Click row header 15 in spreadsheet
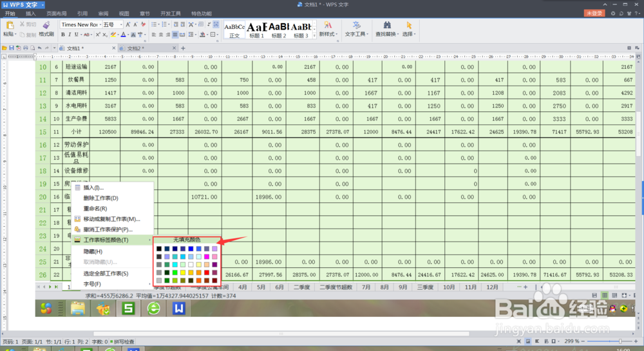This screenshot has width=644, height=351. tap(43, 132)
